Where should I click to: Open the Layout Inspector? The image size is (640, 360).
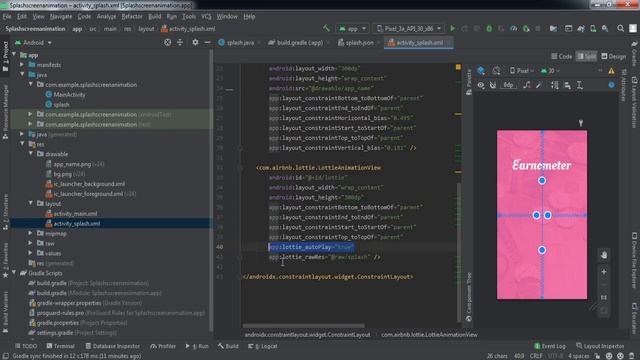click(x=600, y=346)
